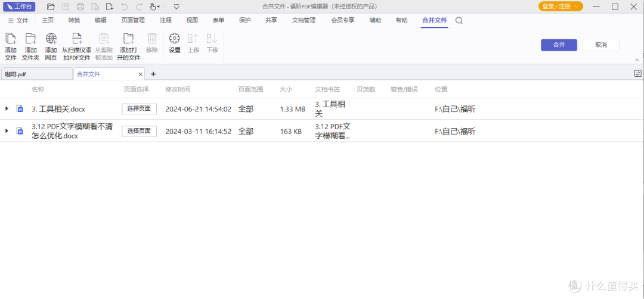Switch to the 转换 tab
Screen dimensions: 644x299
75,20
